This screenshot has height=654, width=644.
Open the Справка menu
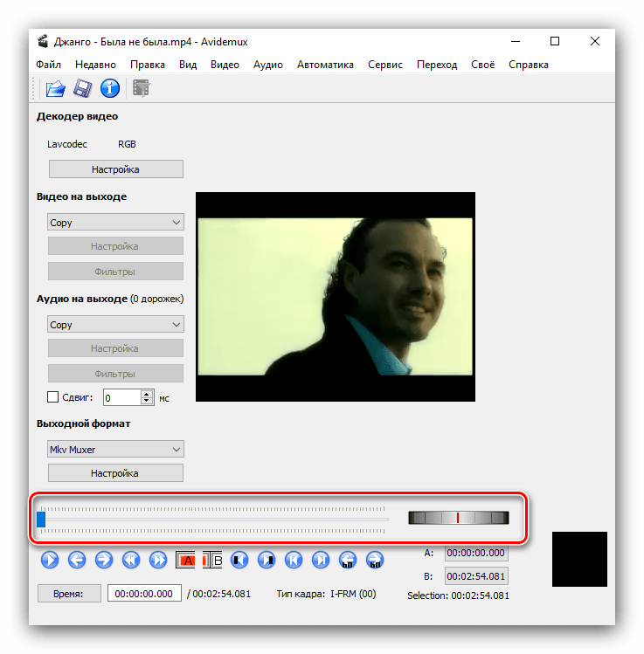529,65
